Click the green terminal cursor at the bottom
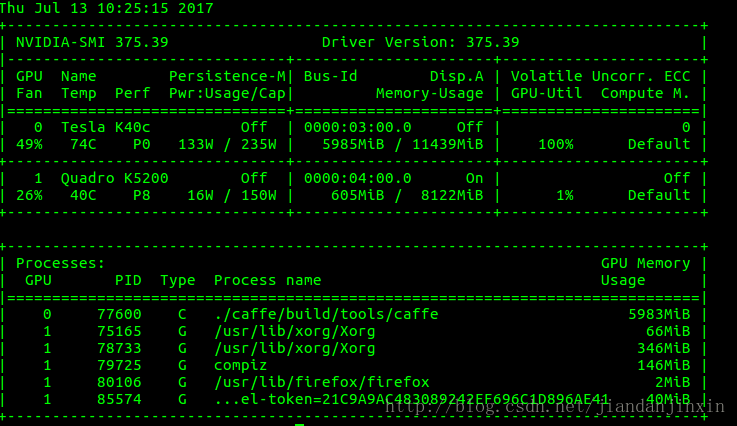This screenshot has height=426, width=737. 299,424
